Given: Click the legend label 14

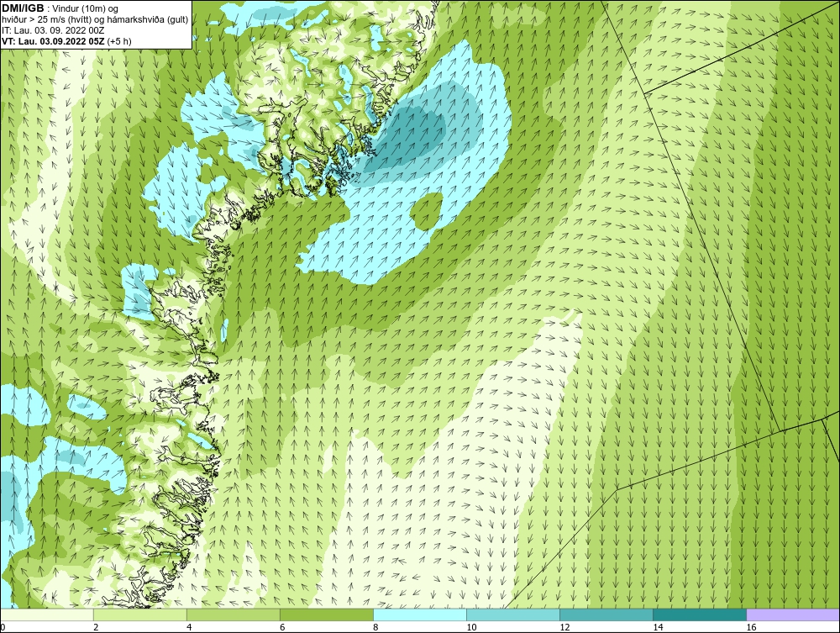Looking at the screenshot, I should [x=658, y=627].
